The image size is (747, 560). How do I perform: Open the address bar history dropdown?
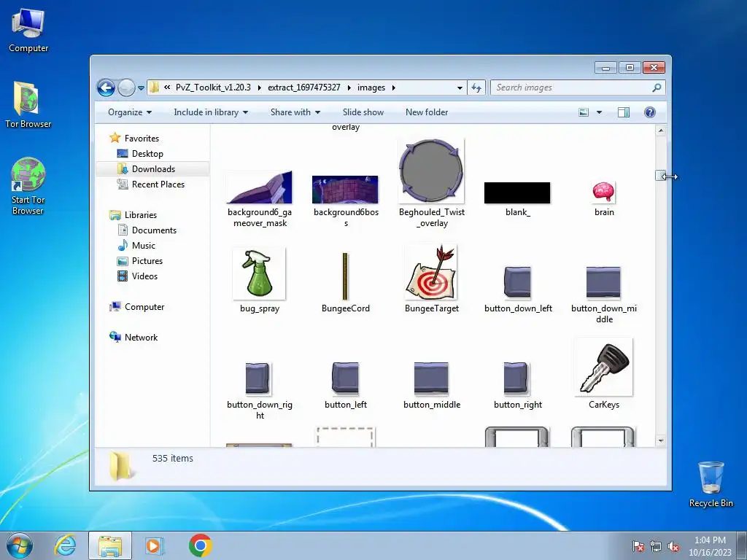[x=460, y=87]
